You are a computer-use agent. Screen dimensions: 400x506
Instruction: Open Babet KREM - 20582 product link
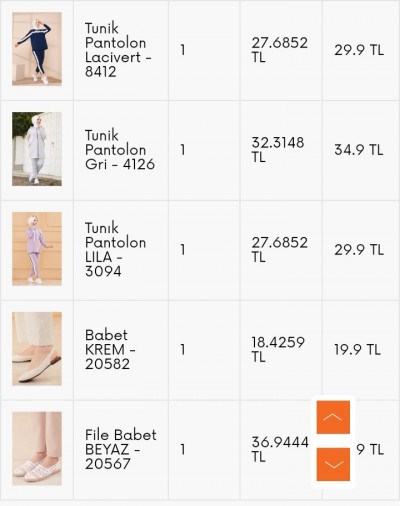point(110,349)
